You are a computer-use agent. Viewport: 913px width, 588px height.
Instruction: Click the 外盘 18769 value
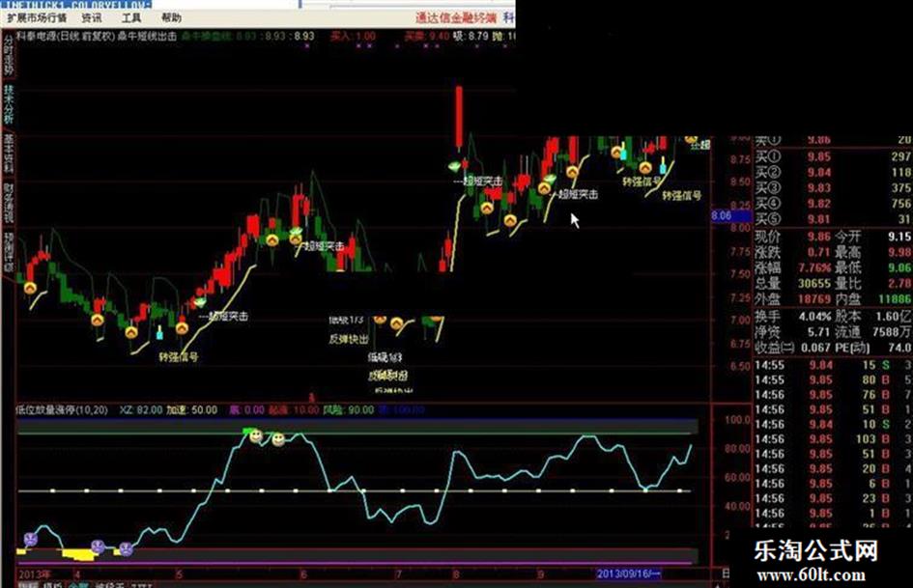[814, 299]
